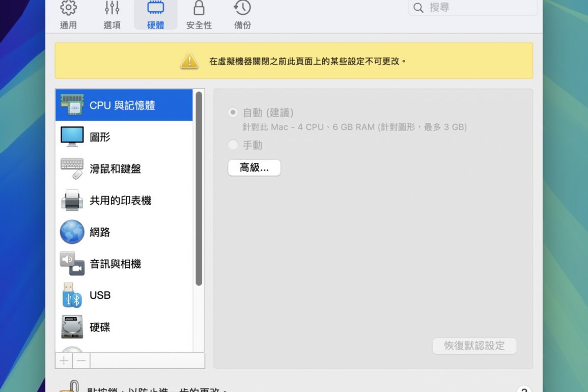Open the 圖形 graphics monitor item
Viewport: 588px width, 392px height.
[x=124, y=137]
